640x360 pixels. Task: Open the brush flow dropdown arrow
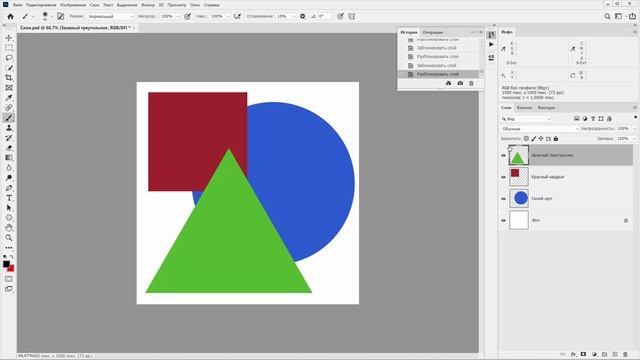click(228, 16)
